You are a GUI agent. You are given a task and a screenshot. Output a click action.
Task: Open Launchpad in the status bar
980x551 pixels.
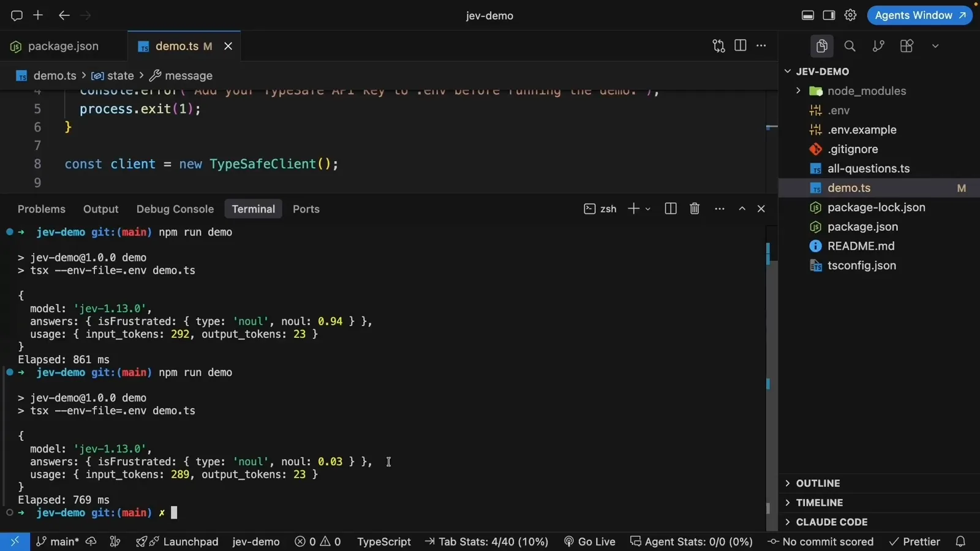click(x=177, y=541)
